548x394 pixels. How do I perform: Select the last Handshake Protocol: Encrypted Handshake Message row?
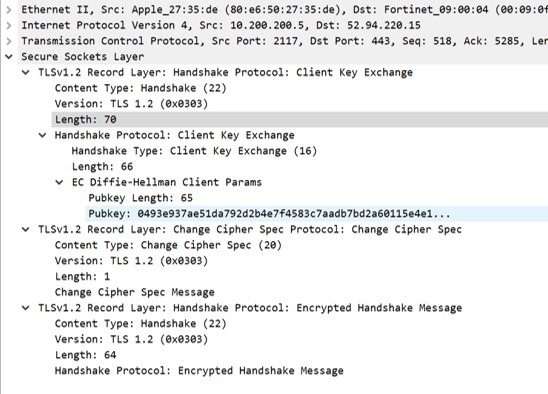(x=199, y=371)
